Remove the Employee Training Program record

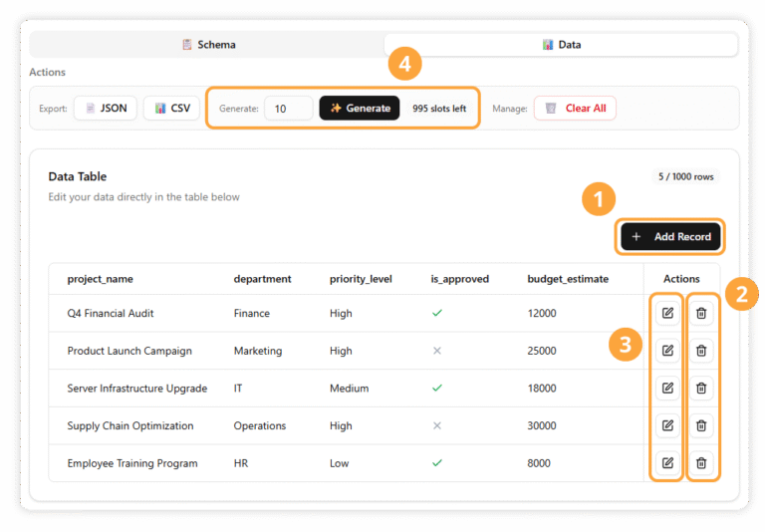coord(701,463)
